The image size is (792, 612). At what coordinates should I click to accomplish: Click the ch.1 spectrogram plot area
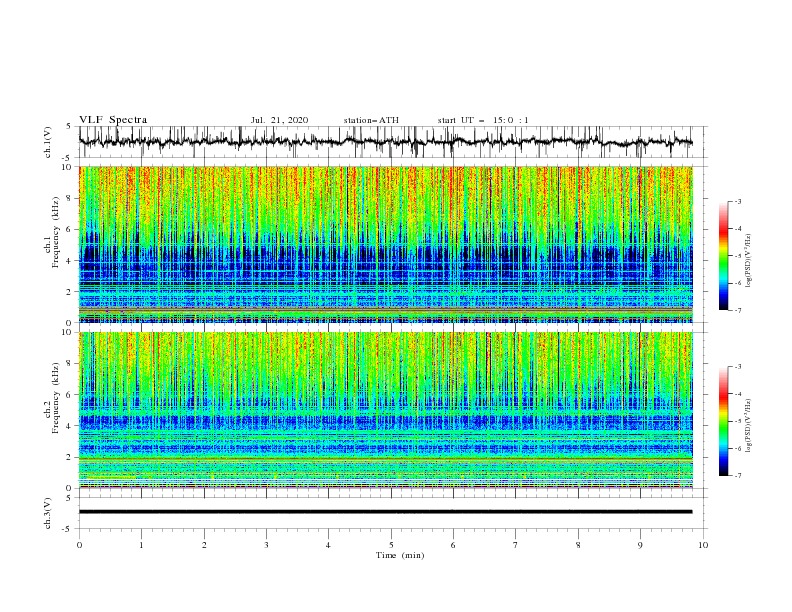[x=385, y=244]
